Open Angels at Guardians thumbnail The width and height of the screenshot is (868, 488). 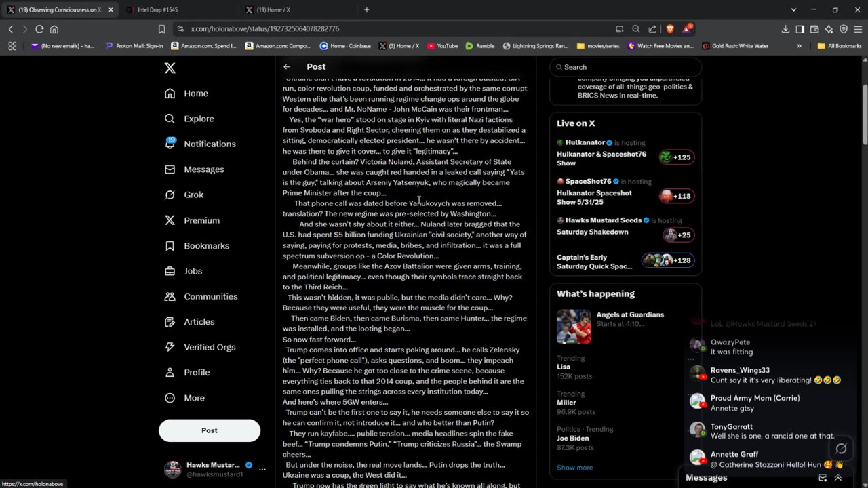click(574, 327)
